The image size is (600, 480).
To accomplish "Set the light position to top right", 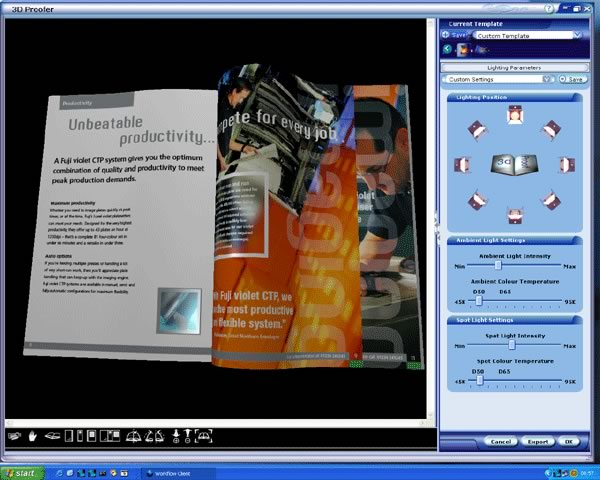I will [551, 130].
